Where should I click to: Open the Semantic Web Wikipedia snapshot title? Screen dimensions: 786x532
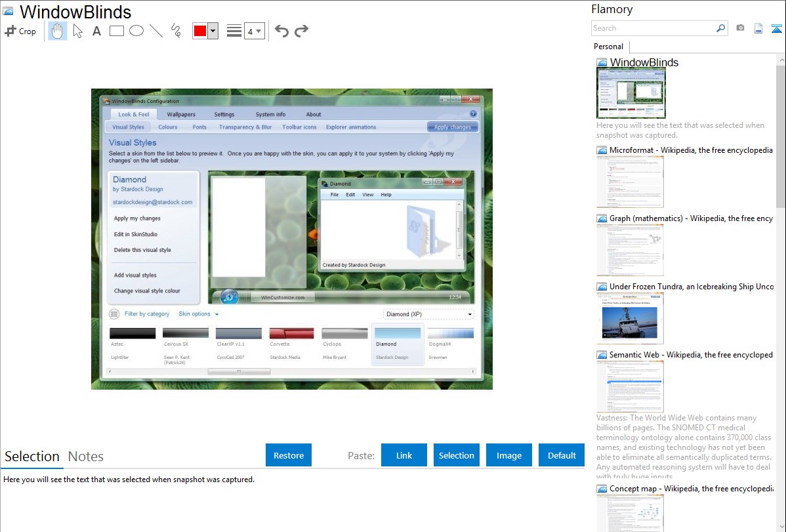[691, 354]
